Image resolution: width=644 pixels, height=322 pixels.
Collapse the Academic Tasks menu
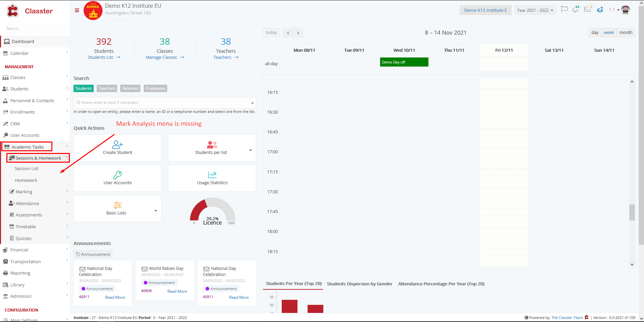(67, 146)
